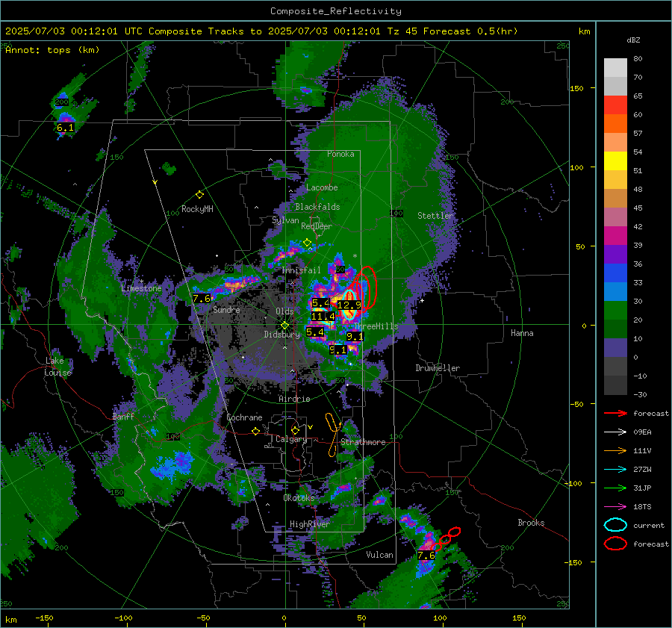Click the RedDeer city label
This screenshot has height=628, width=672.
(317, 226)
